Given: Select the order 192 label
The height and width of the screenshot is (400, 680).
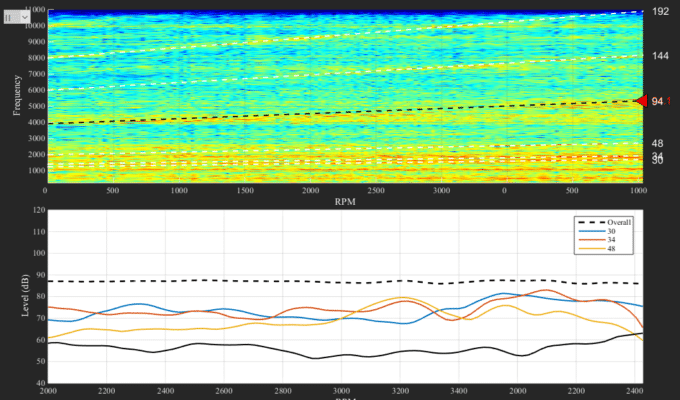Looking at the screenshot, I should pos(660,11).
